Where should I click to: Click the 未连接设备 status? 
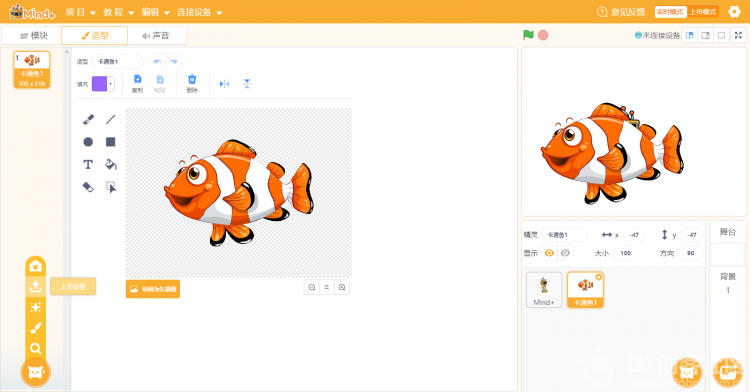click(657, 35)
